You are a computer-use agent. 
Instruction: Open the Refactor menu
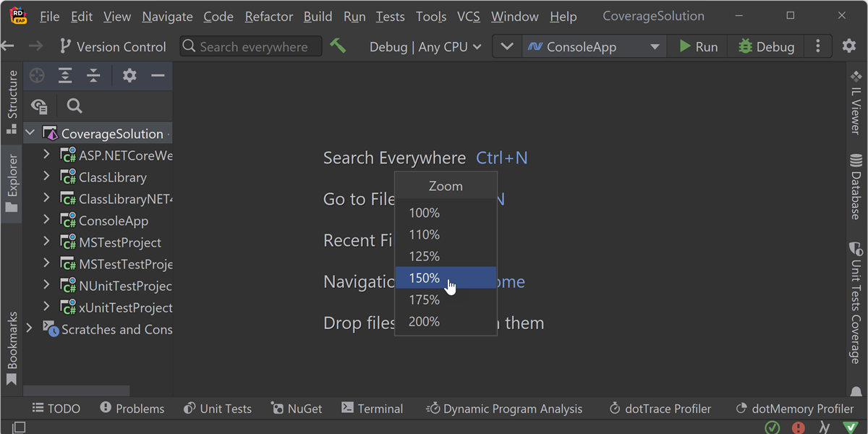(268, 16)
